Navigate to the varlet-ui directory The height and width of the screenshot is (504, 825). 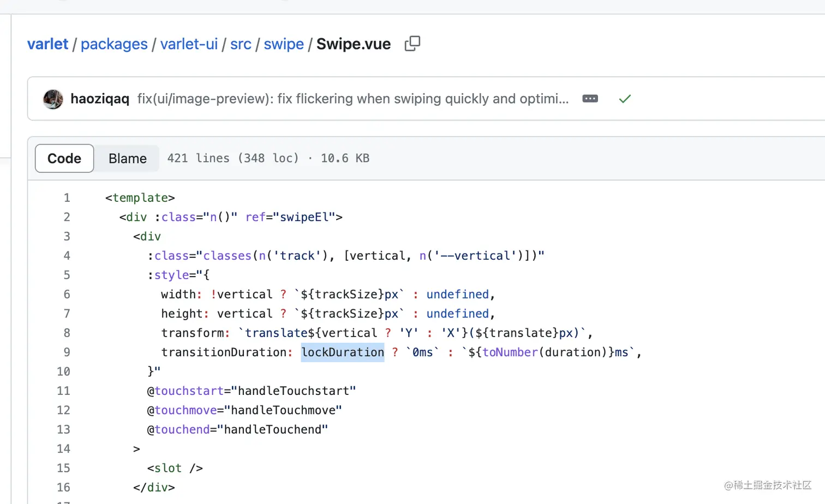(x=189, y=44)
